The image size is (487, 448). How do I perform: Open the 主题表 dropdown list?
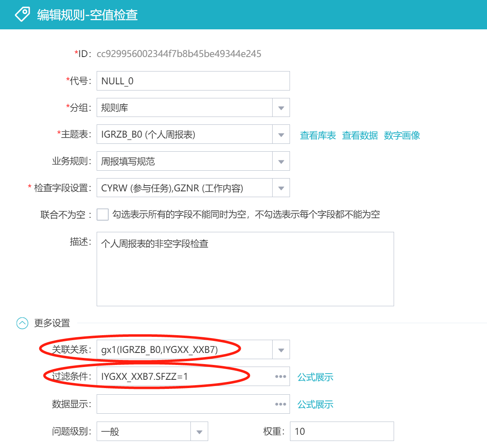click(x=281, y=135)
